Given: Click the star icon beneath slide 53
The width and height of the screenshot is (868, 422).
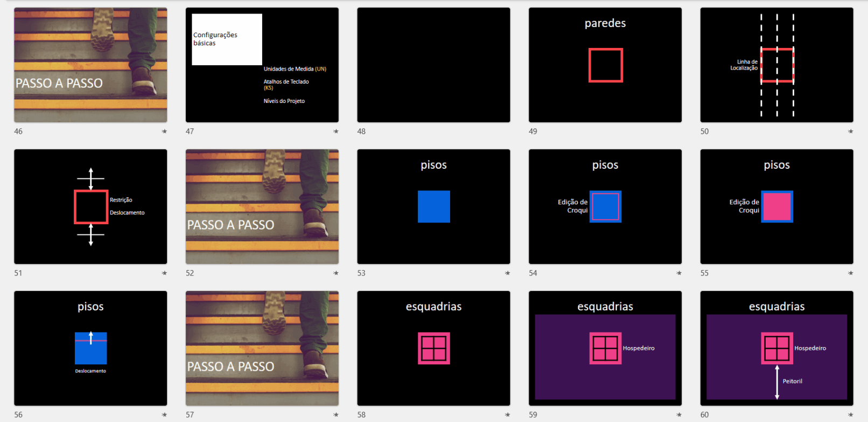Looking at the screenshot, I should (x=507, y=273).
